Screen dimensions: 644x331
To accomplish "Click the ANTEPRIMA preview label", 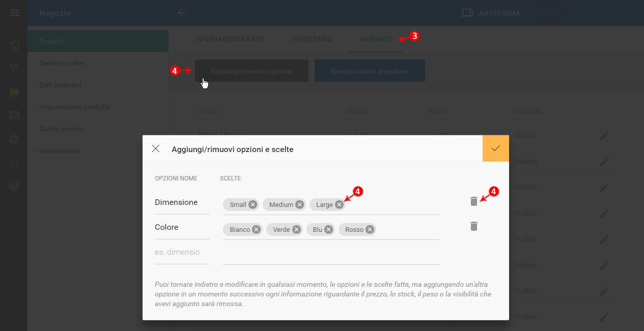I will (499, 13).
